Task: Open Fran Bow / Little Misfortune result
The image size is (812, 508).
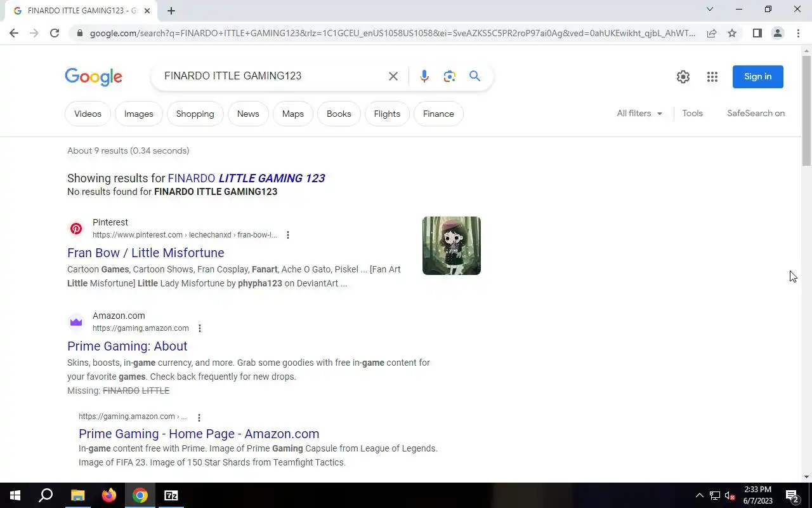Action: click(x=145, y=253)
